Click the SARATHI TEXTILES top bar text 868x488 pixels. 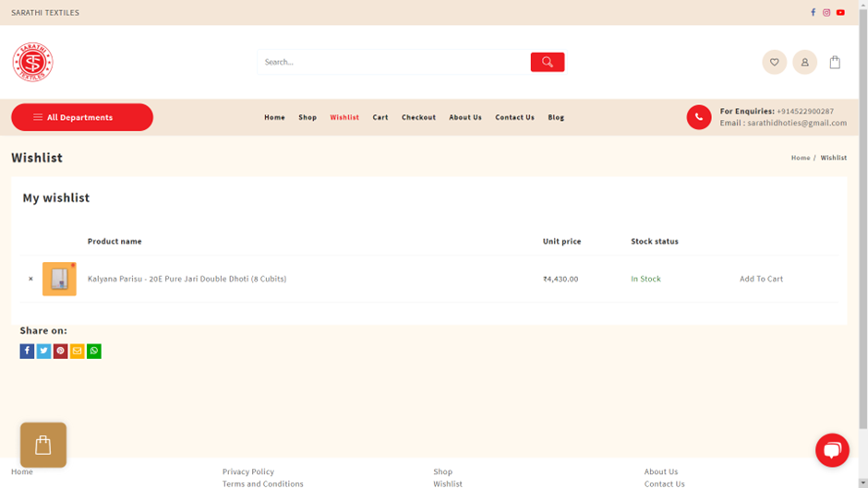[45, 13]
